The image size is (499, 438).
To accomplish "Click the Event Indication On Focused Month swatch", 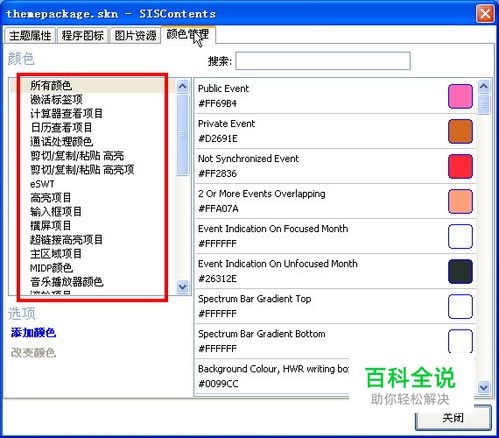I will tap(460, 236).
